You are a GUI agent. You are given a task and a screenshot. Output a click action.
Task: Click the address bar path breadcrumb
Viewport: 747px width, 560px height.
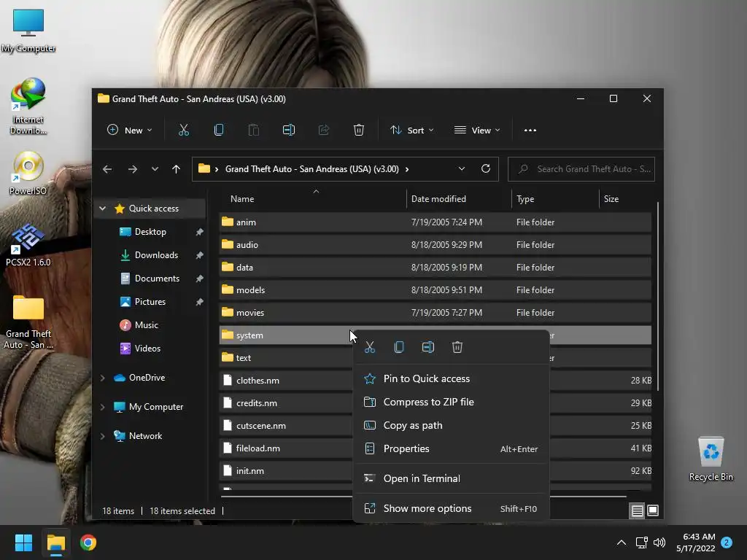tap(312, 169)
